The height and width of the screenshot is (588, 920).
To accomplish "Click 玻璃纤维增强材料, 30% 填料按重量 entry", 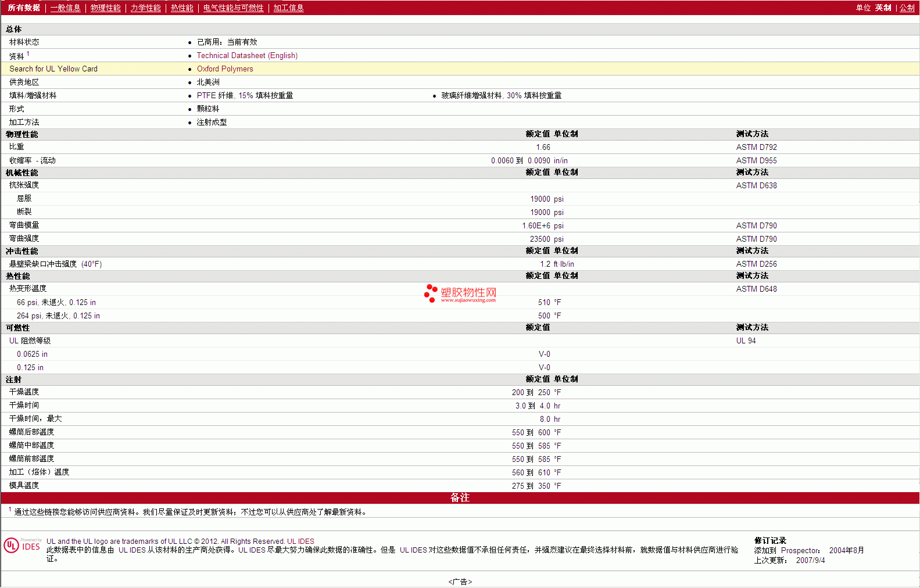I will [501, 96].
